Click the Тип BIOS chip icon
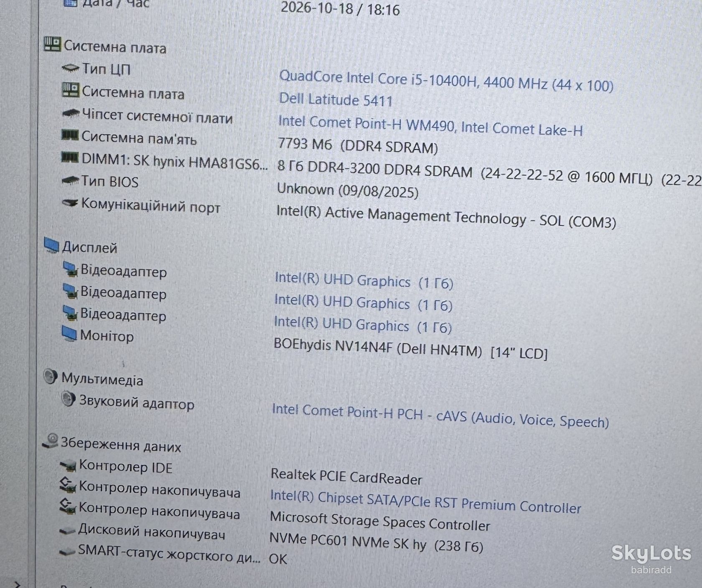The image size is (702, 588). click(70, 181)
